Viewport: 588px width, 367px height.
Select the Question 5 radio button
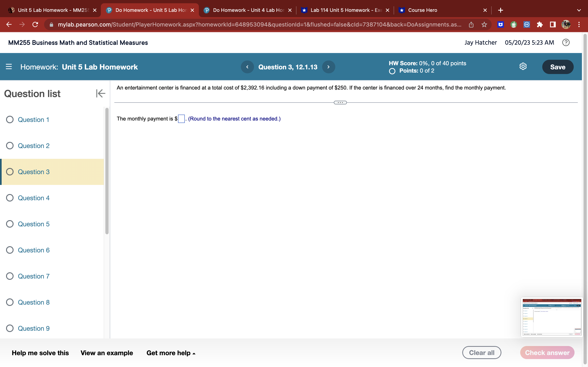pyautogui.click(x=10, y=224)
